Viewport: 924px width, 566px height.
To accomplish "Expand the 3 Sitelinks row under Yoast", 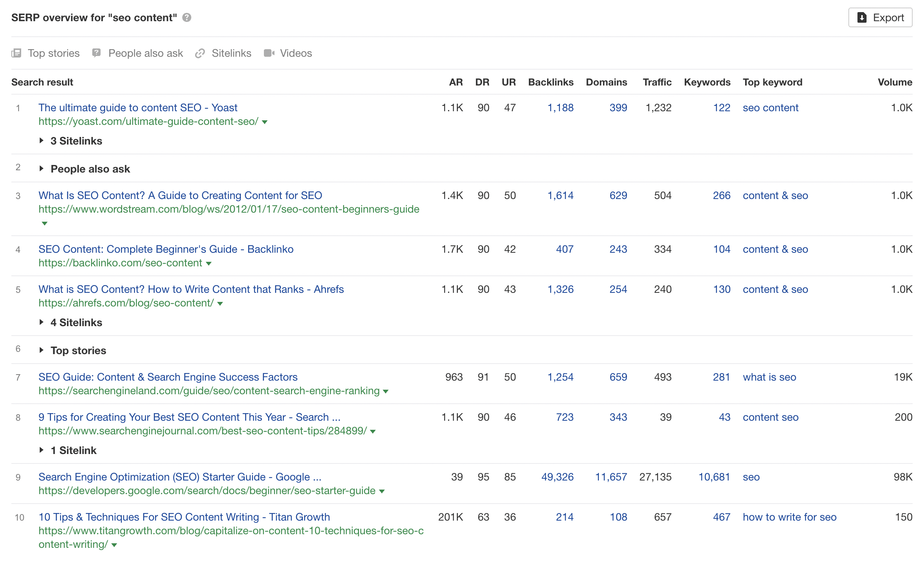I will pos(71,141).
